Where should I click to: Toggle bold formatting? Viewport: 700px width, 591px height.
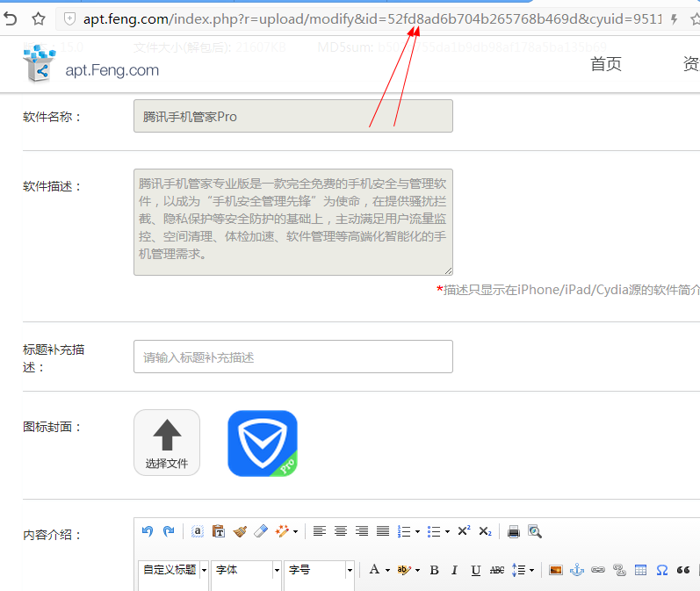434,570
